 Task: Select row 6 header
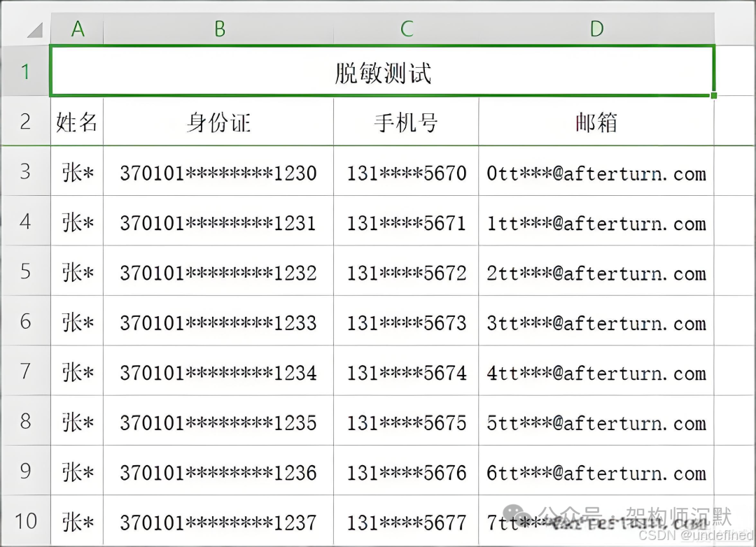pyautogui.click(x=25, y=321)
